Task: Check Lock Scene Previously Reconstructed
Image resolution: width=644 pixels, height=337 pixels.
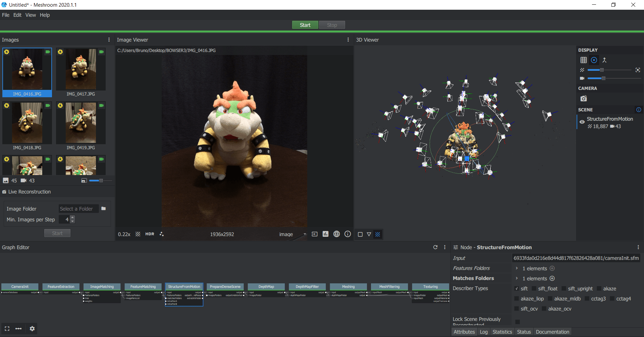Action: [518, 322]
